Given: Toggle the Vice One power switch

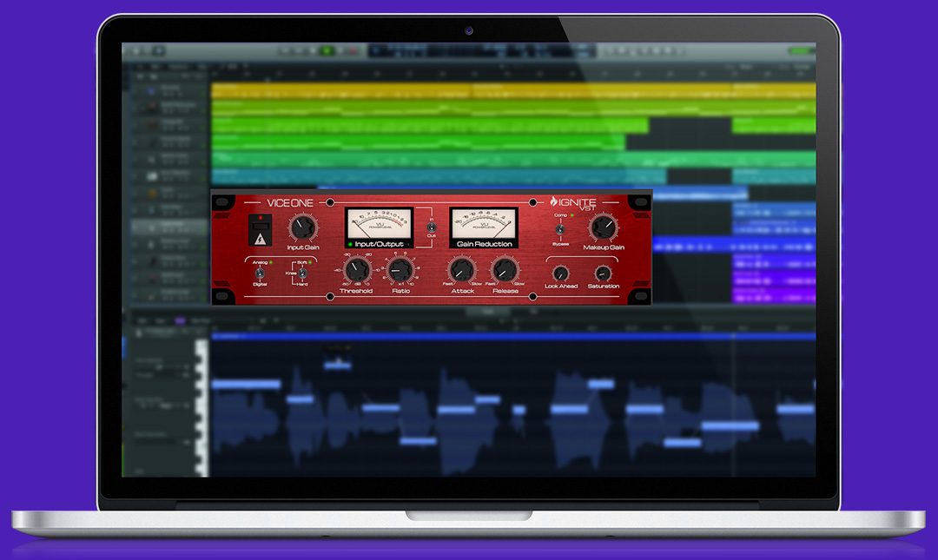Looking at the screenshot, I should pos(261,230).
